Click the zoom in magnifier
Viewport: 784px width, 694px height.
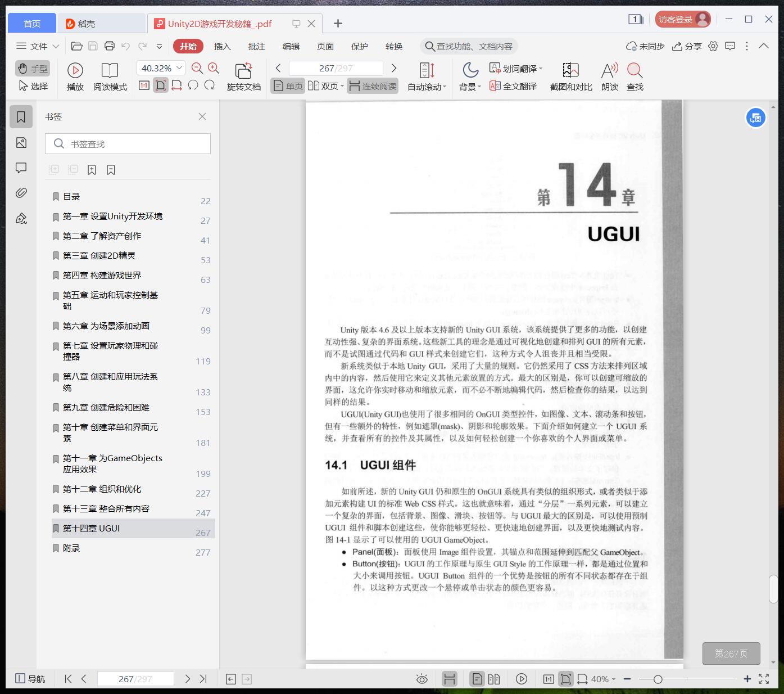(x=214, y=68)
